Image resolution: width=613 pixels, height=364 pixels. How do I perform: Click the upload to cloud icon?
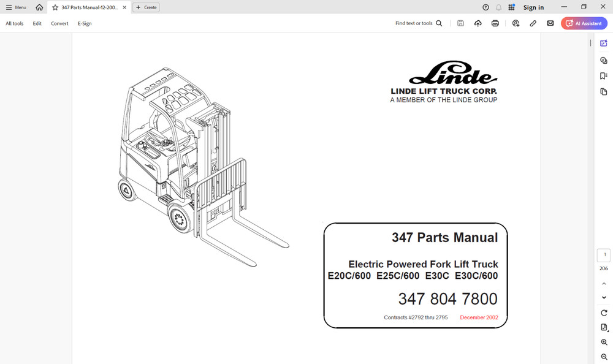(478, 23)
